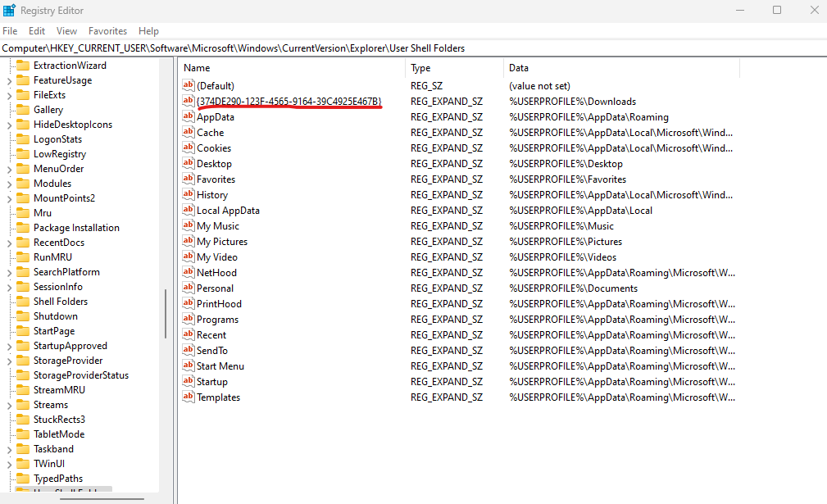Click the underlined {374DE290...} value icon
Viewport: 827px width, 504px height.
pos(188,101)
